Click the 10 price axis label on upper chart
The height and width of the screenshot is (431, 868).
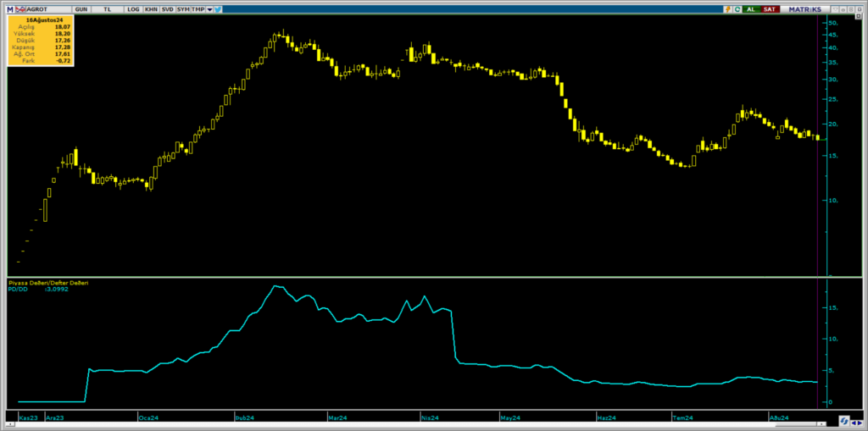[834, 201]
